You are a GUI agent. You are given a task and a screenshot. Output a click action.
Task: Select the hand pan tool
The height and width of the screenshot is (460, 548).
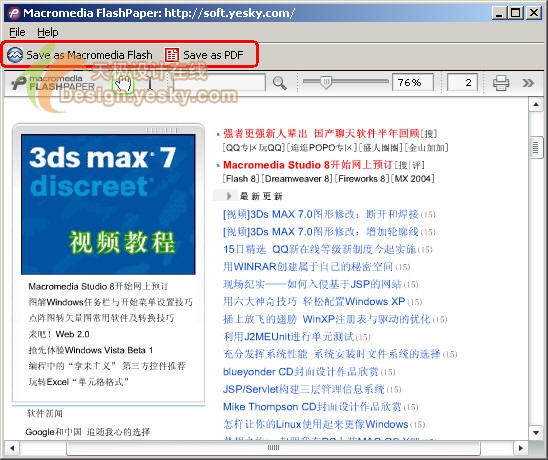coord(123,84)
